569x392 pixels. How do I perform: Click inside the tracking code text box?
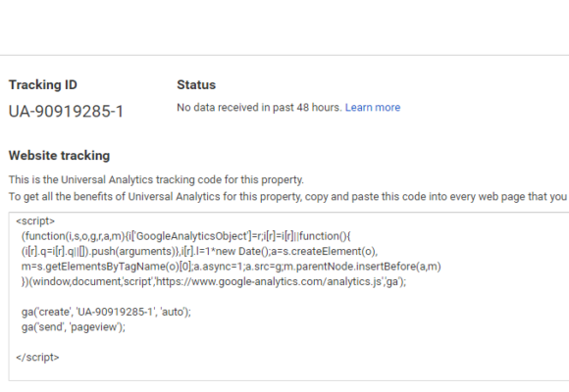[x=288, y=297]
